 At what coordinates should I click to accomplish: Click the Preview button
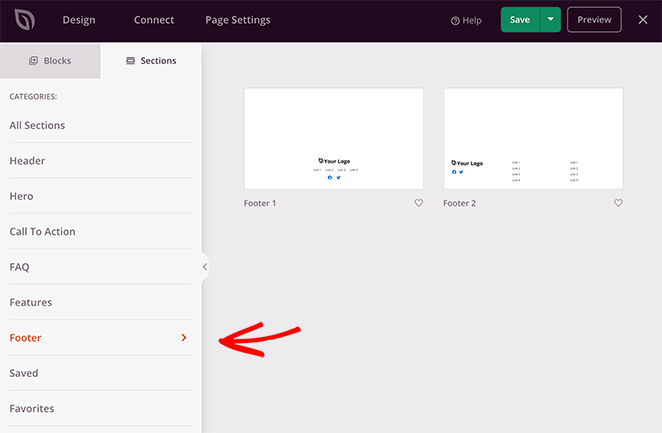tap(594, 20)
